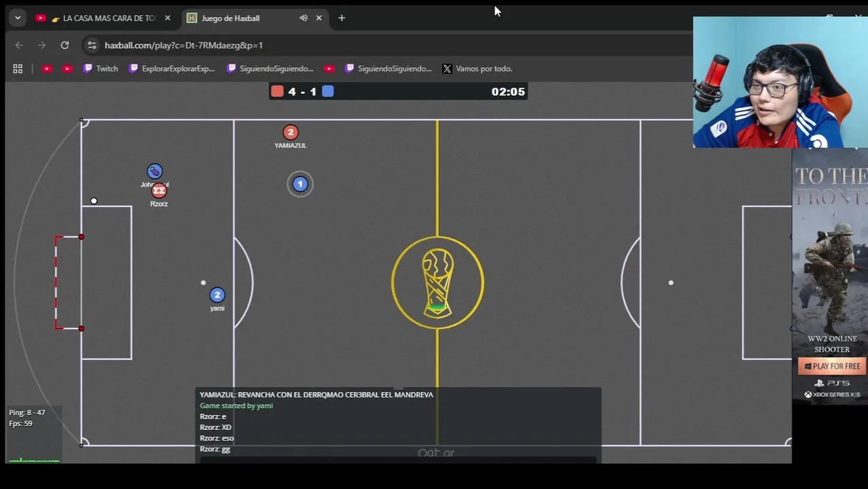Open YouTube bookmark next to apps grid

click(47, 69)
